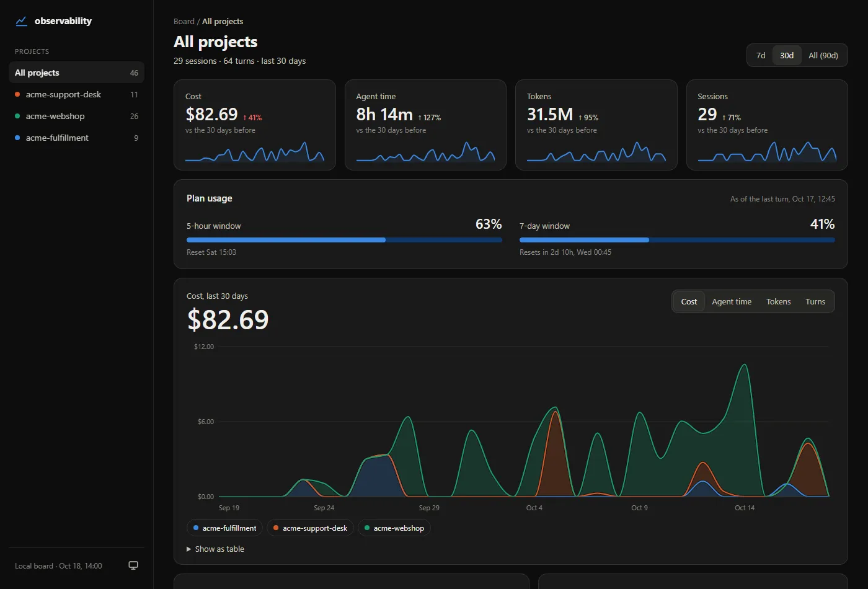Click the monitor icon in sidebar footer

click(x=133, y=565)
